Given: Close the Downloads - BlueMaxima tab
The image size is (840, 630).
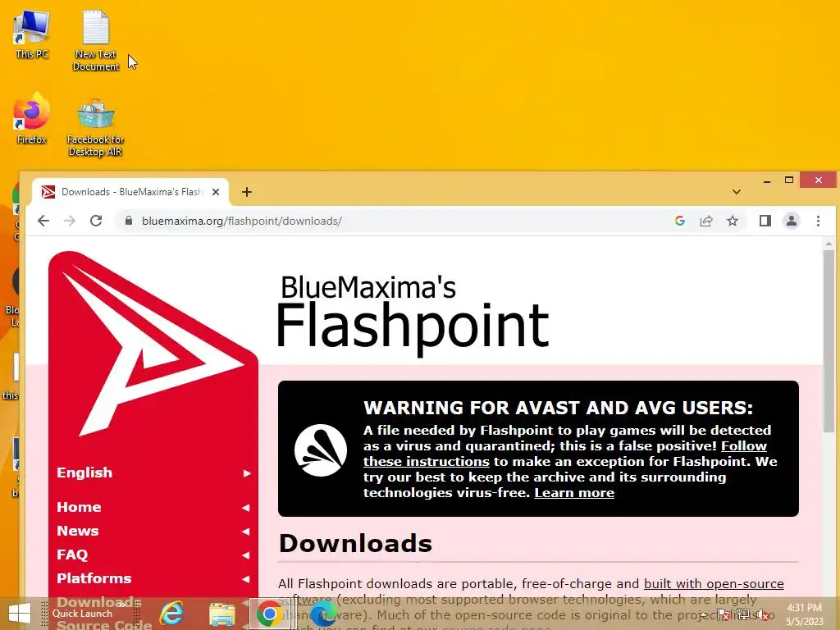Looking at the screenshot, I should pos(216,192).
